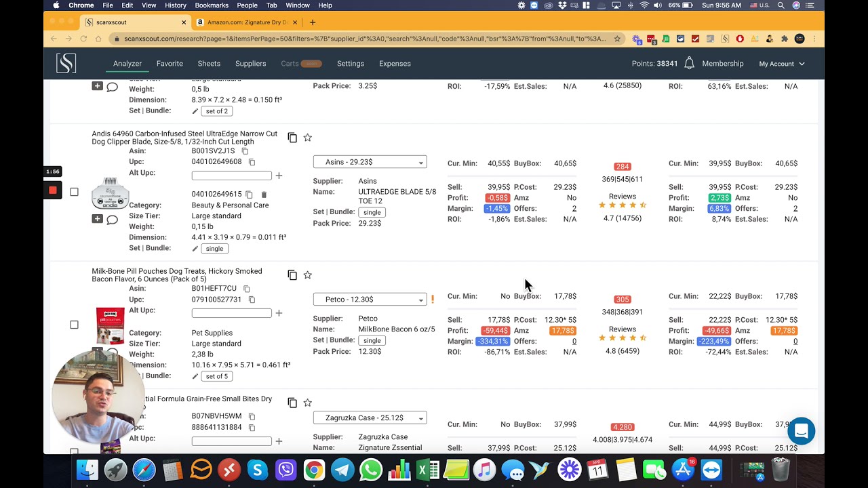868x488 pixels.
Task: Select the Andis clipper blade row checkbox
Action: 74,192
